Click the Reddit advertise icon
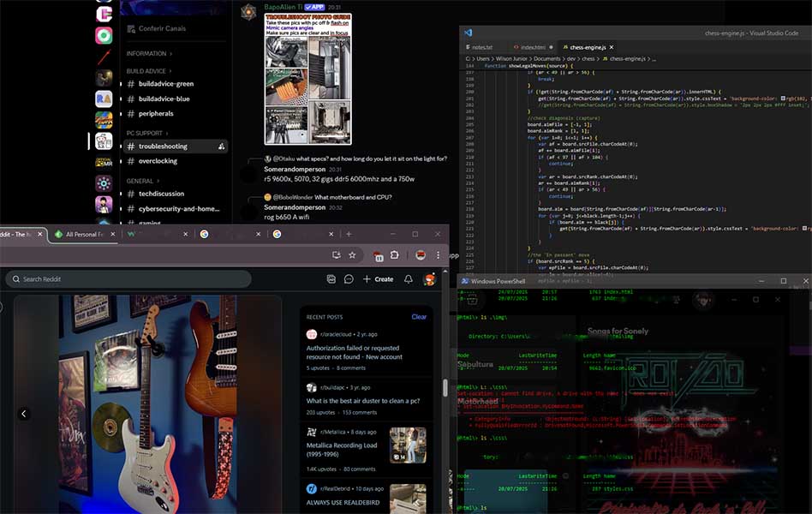The width and height of the screenshot is (812, 514). (331, 279)
